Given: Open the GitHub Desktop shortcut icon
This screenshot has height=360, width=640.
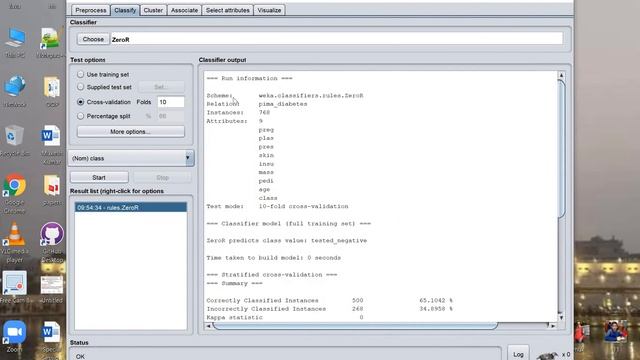Looking at the screenshot, I should 52,242.
